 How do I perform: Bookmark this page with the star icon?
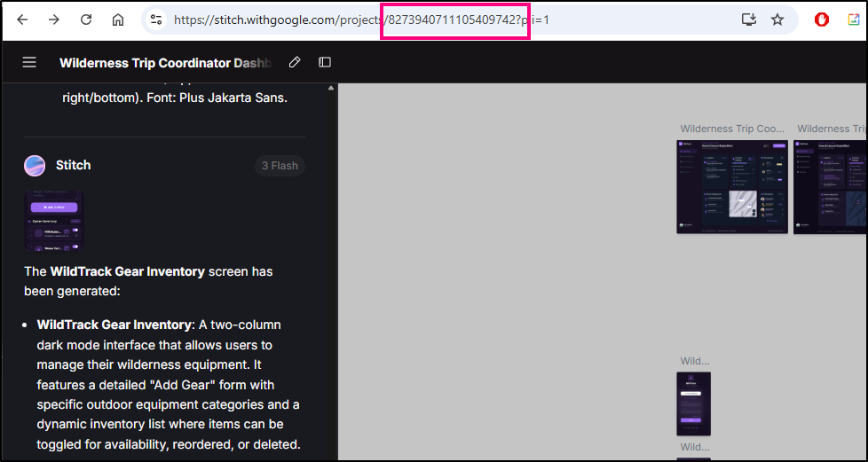pyautogui.click(x=777, y=20)
